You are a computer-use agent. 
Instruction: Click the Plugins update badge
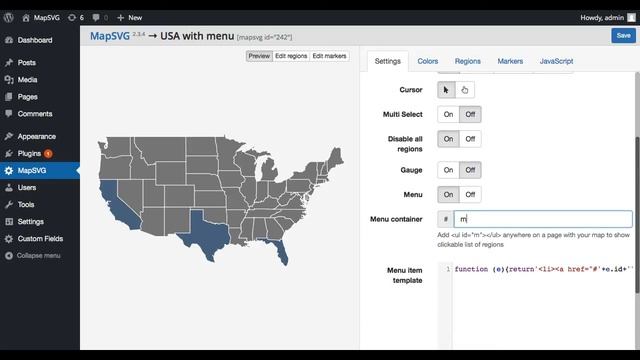(x=48, y=154)
